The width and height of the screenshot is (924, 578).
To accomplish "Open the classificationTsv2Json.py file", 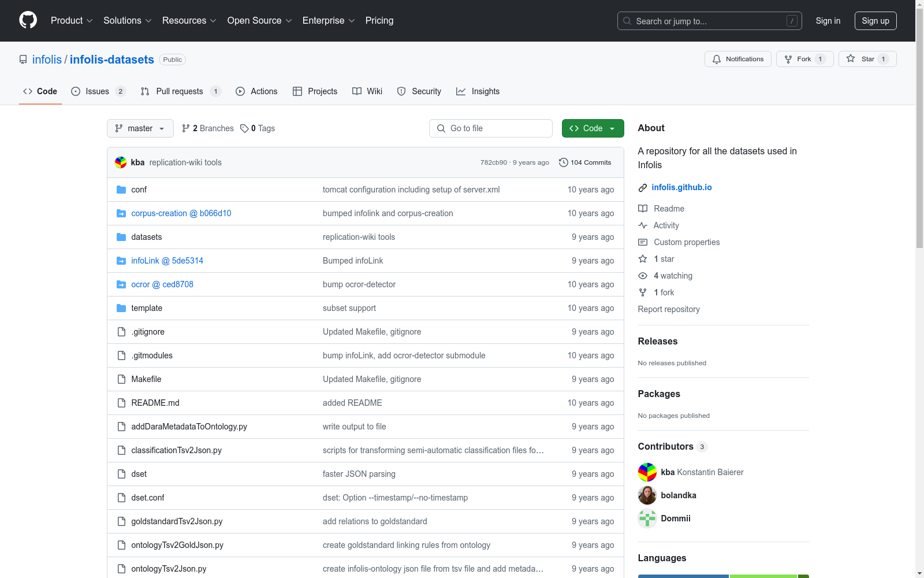I will coord(177,450).
